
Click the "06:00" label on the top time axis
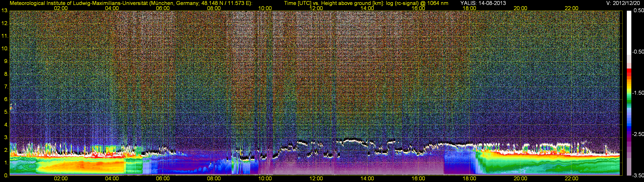(163, 8)
